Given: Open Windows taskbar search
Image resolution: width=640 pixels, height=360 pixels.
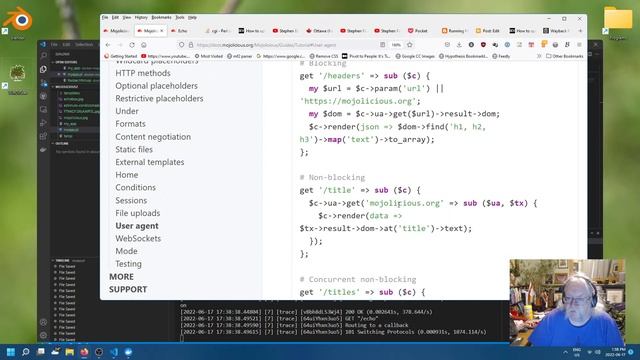Looking at the screenshot, I should pyautogui.click(x=26, y=352).
